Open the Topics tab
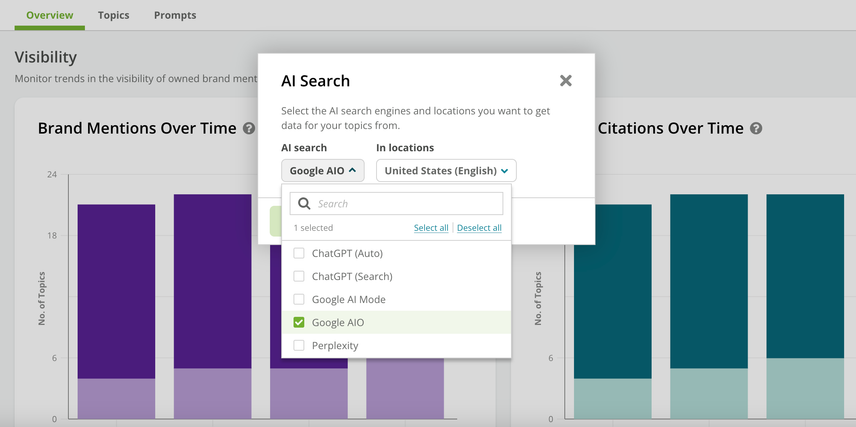 pyautogui.click(x=114, y=15)
